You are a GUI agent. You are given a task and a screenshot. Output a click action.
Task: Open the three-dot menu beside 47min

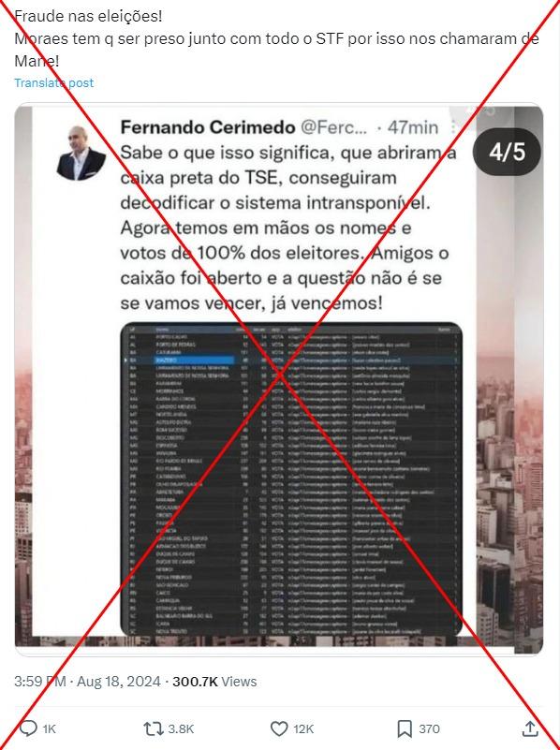click(x=453, y=127)
